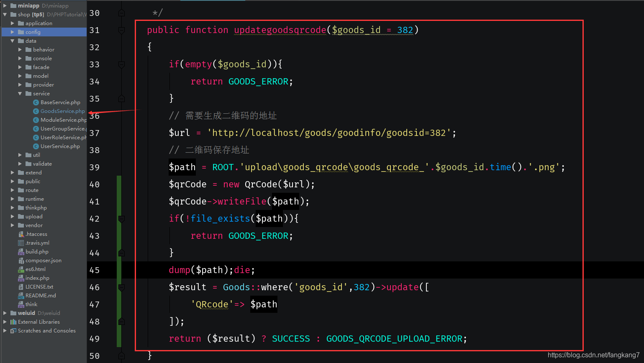The height and width of the screenshot is (363, 644).
Task: Click the public folder icon
Action: [21, 181]
